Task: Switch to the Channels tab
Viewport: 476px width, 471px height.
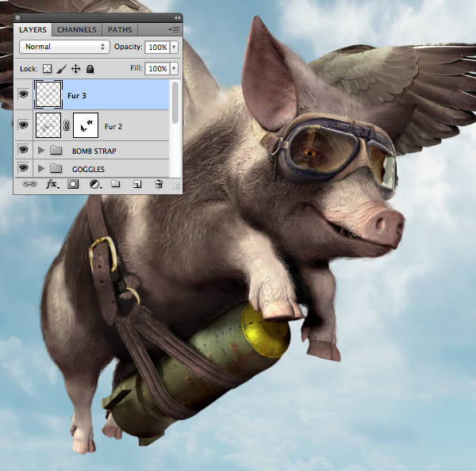Action: click(x=77, y=30)
